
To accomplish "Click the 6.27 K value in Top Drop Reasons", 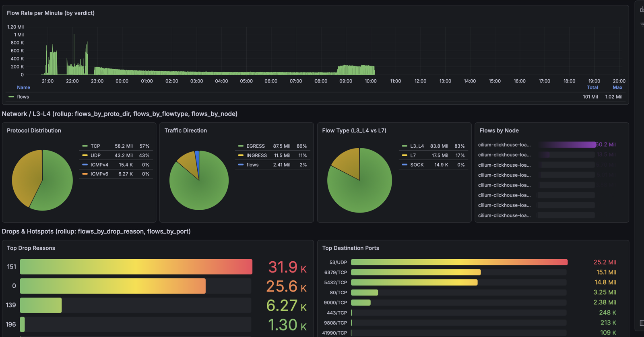I will tap(287, 306).
